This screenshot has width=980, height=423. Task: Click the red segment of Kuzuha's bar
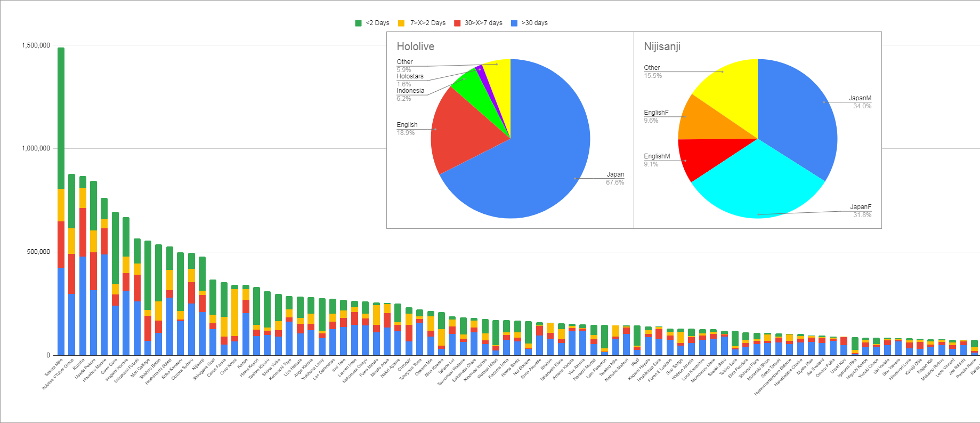click(83, 233)
